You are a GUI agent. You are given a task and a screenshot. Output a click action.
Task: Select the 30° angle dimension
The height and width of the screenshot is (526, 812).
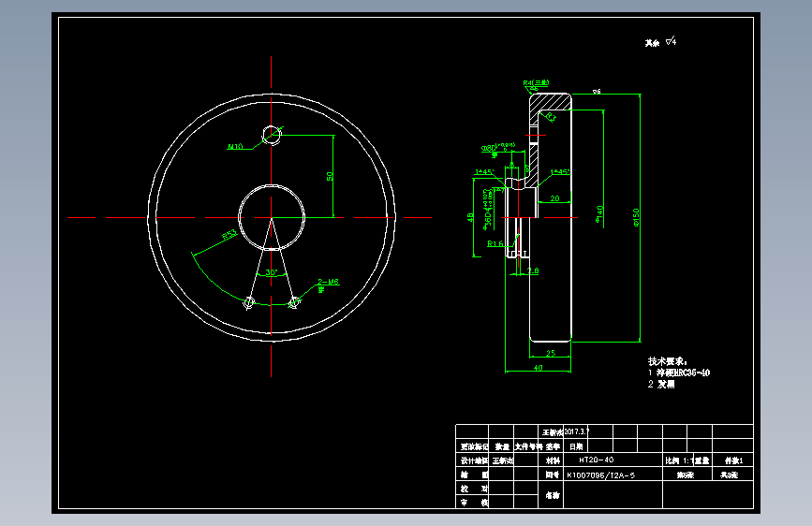272,272
